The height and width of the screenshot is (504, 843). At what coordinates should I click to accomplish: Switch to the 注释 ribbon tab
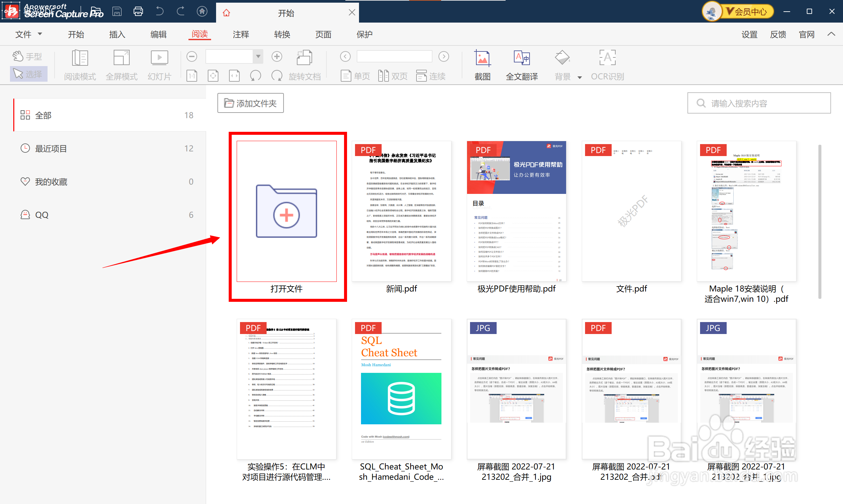click(x=241, y=34)
